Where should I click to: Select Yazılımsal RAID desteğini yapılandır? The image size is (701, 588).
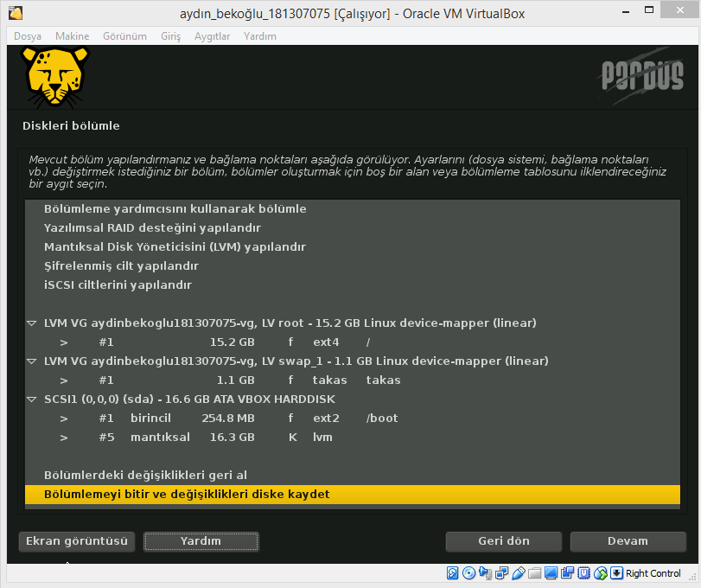click(353, 228)
